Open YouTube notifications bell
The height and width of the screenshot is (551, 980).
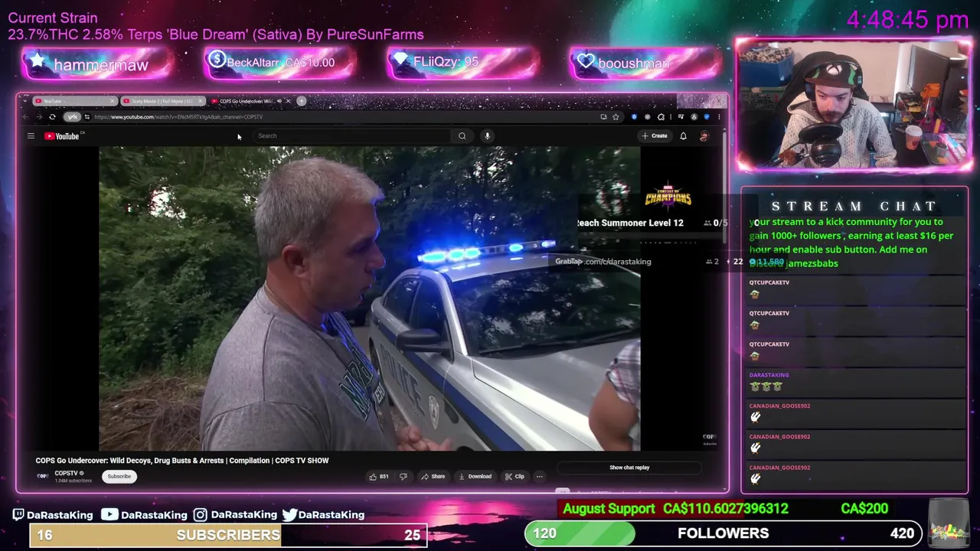(683, 136)
